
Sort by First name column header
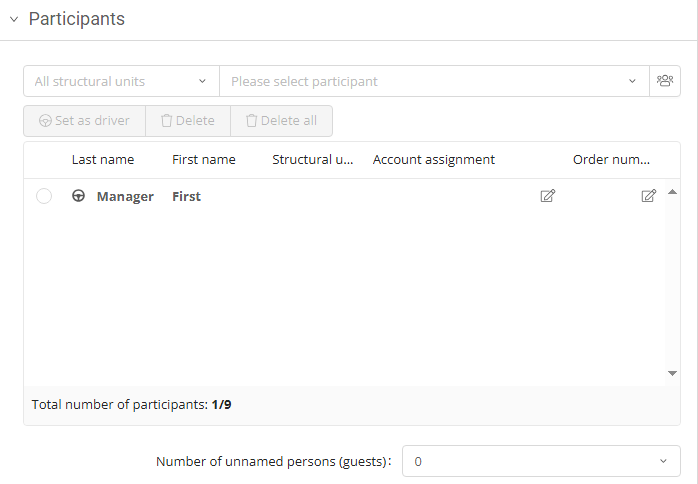click(204, 160)
